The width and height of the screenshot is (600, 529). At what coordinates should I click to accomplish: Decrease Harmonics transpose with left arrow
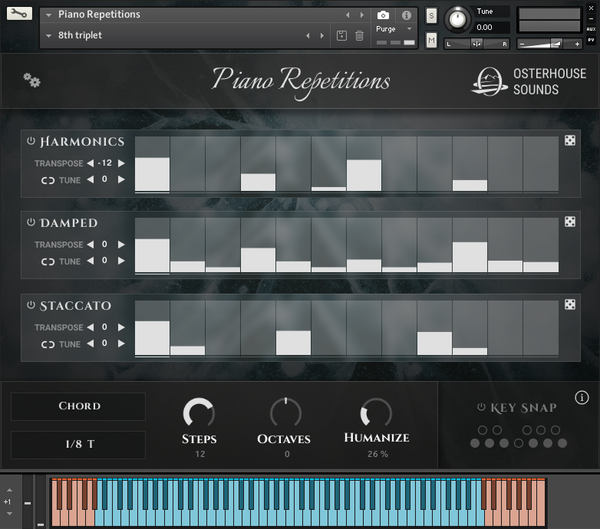click(x=90, y=163)
